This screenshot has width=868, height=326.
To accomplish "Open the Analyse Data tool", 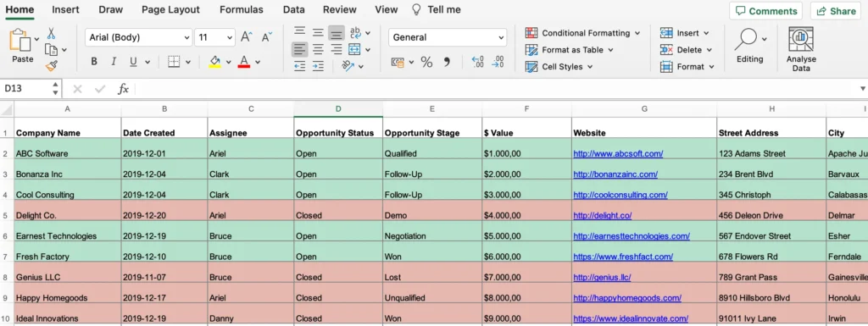I will (801, 49).
